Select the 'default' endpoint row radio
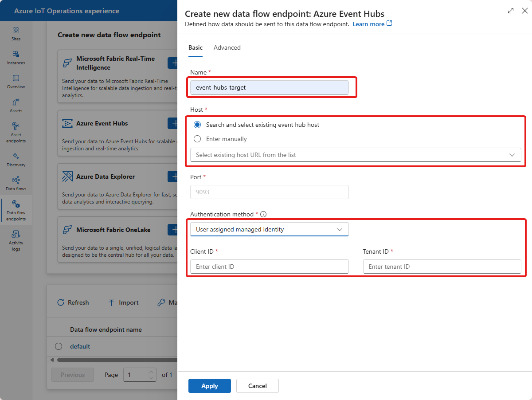The image size is (532, 400). (x=59, y=346)
